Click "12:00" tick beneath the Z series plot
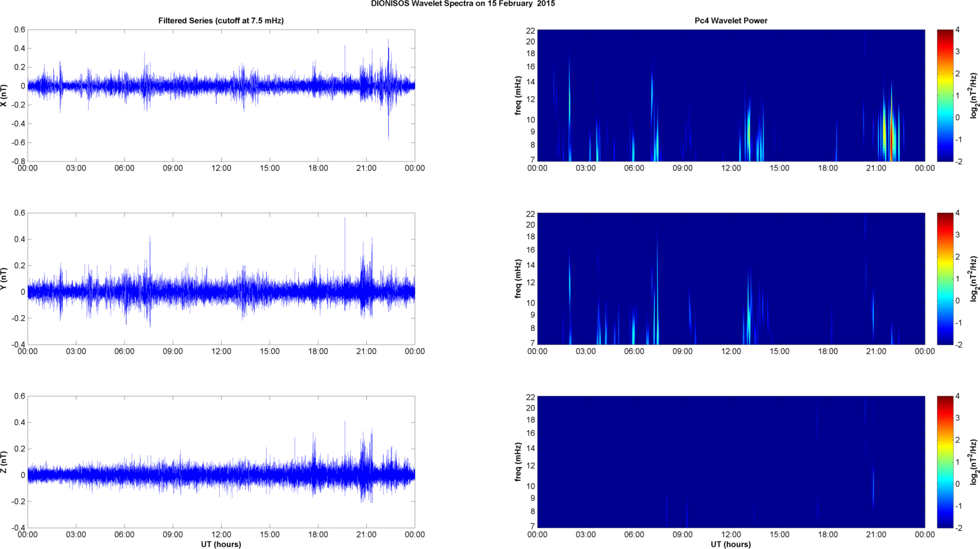The height and width of the screenshot is (549, 980). (x=221, y=534)
